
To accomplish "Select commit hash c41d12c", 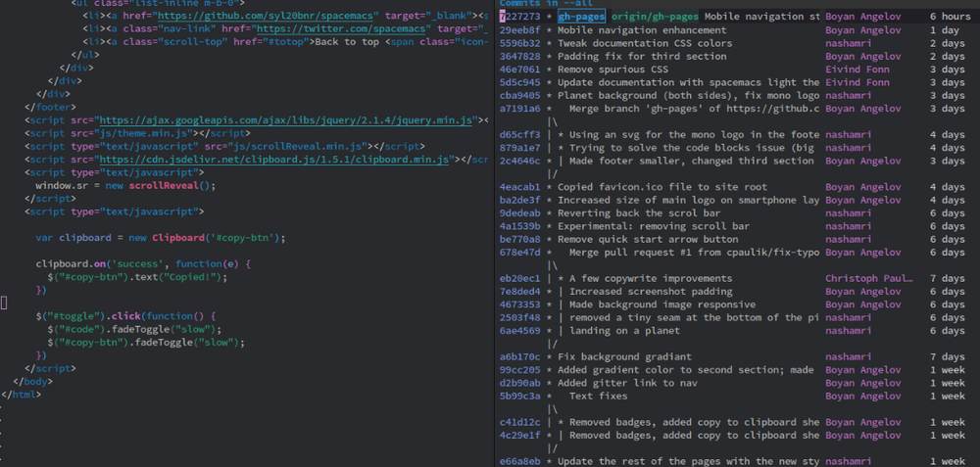I will 520,423.
